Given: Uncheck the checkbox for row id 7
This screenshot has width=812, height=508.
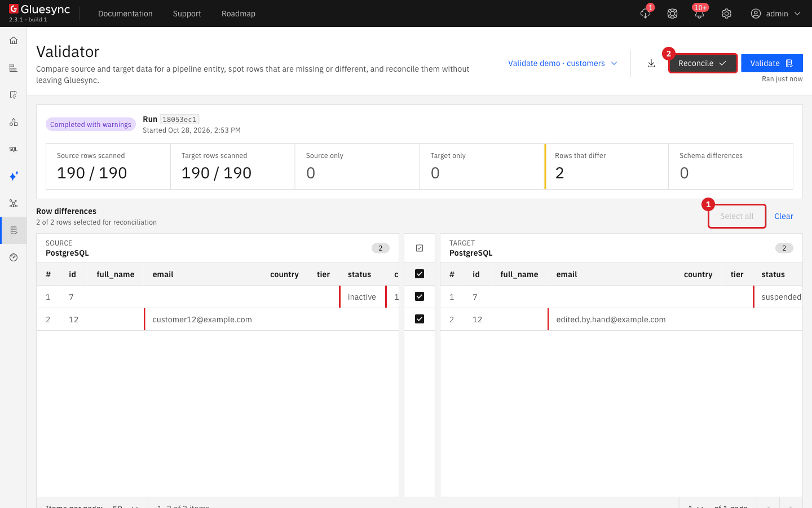Looking at the screenshot, I should tap(420, 296).
